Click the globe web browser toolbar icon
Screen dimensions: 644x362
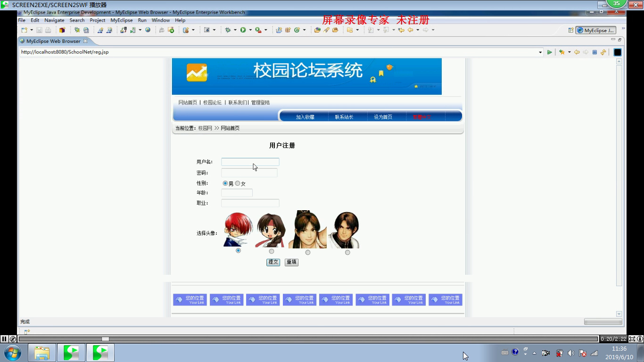pyautogui.click(x=148, y=30)
